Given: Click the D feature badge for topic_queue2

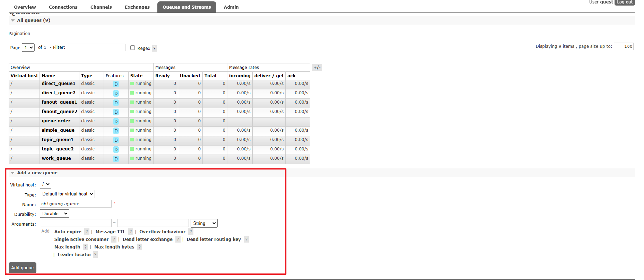Looking at the screenshot, I should pos(116,149).
